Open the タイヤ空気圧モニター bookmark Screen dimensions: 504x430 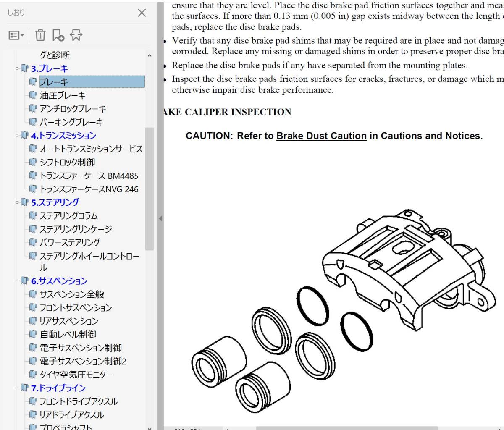click(76, 375)
